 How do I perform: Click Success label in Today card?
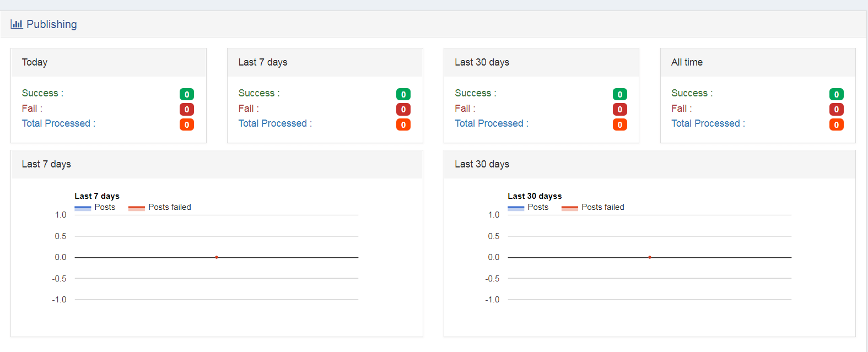coord(42,93)
